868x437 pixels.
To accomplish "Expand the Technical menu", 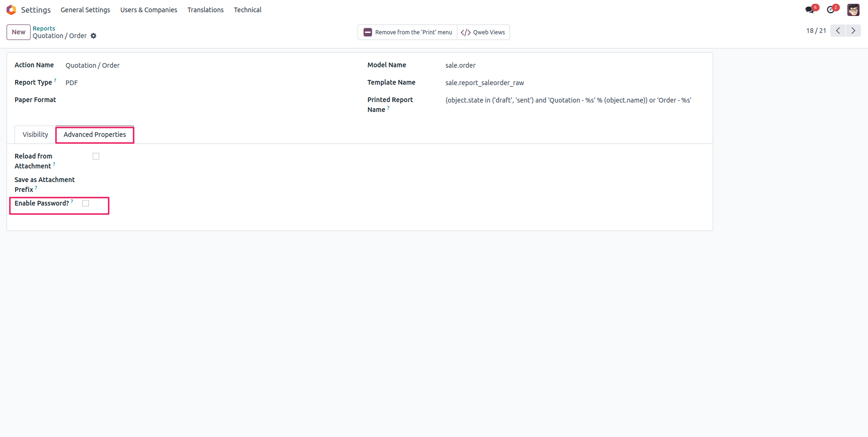I will click(x=247, y=10).
